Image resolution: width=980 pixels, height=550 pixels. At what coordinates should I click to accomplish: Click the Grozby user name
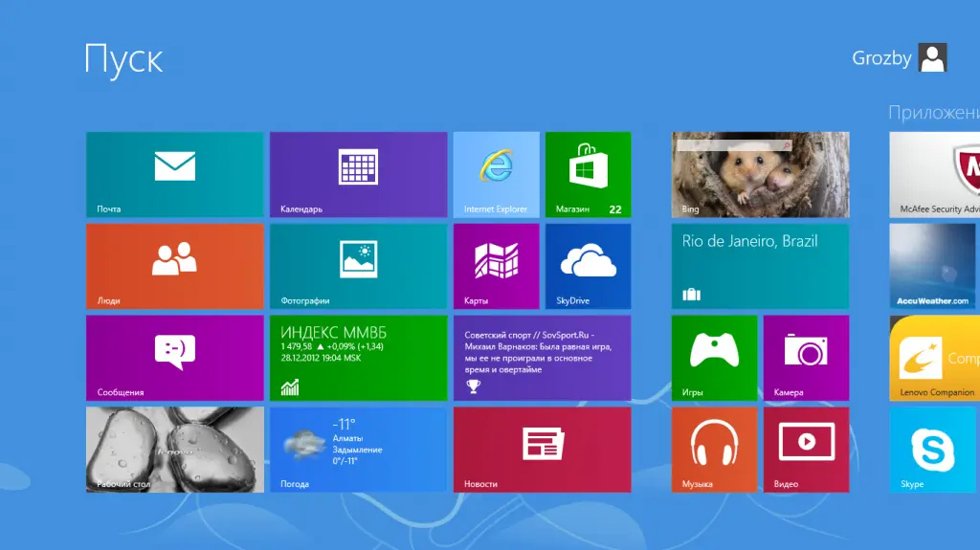pos(881,58)
